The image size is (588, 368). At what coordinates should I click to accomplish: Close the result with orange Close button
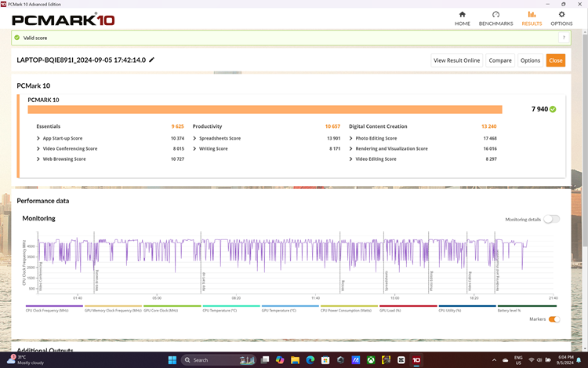(x=555, y=60)
